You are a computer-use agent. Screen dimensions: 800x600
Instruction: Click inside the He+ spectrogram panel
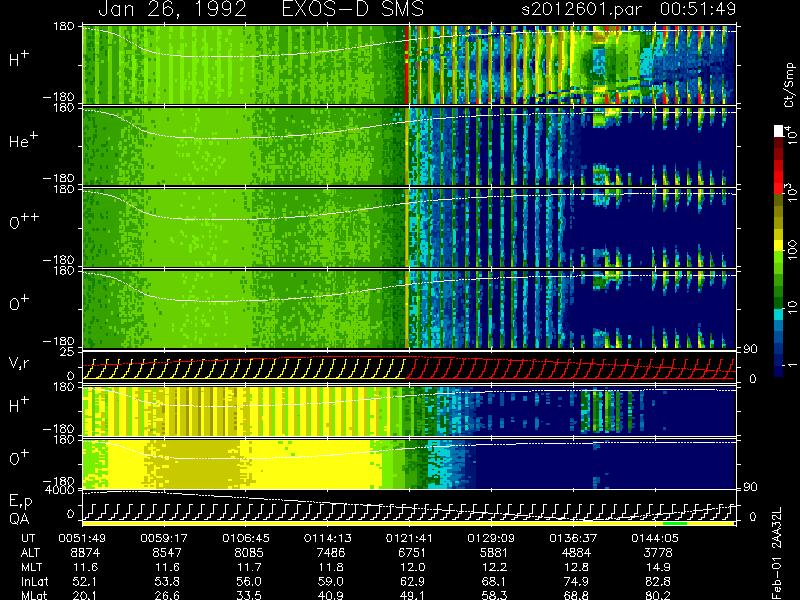click(409, 146)
